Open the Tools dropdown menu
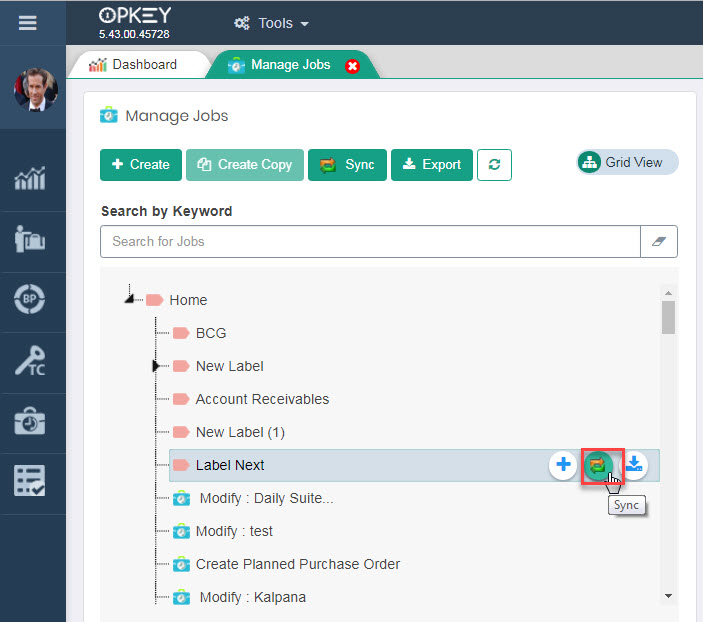Viewport: 703px width, 622px height. tap(271, 23)
